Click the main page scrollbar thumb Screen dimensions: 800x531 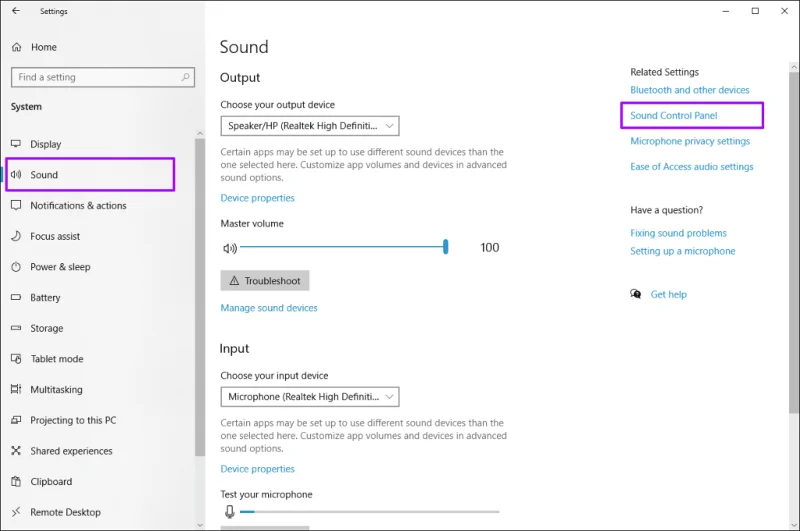click(x=794, y=242)
